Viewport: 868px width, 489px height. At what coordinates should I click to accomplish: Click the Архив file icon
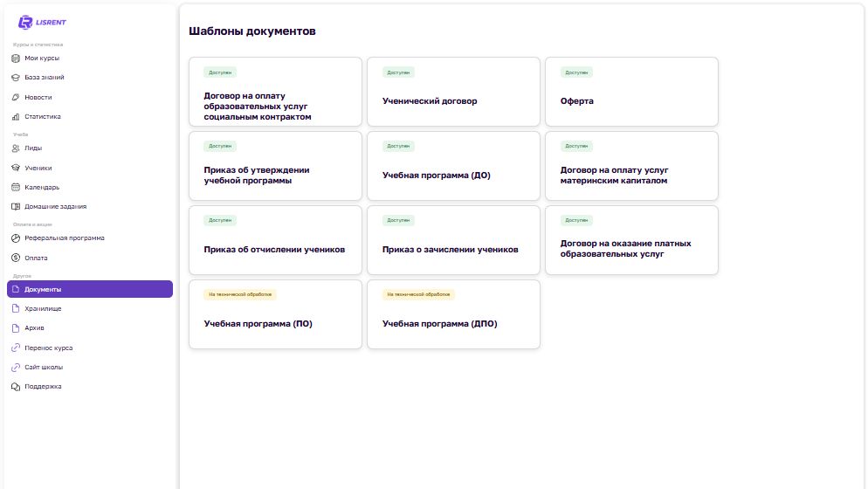16,327
